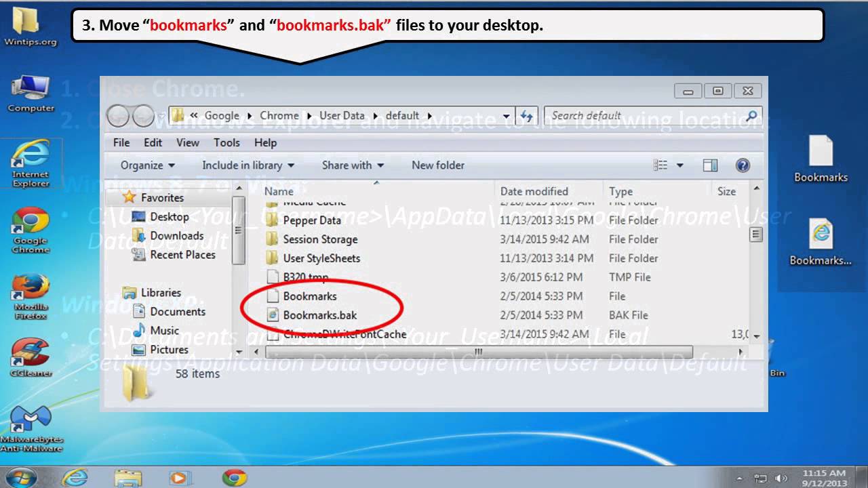Open Explorer Help question mark button
Viewport: 868px width, 488px height.
click(x=743, y=165)
